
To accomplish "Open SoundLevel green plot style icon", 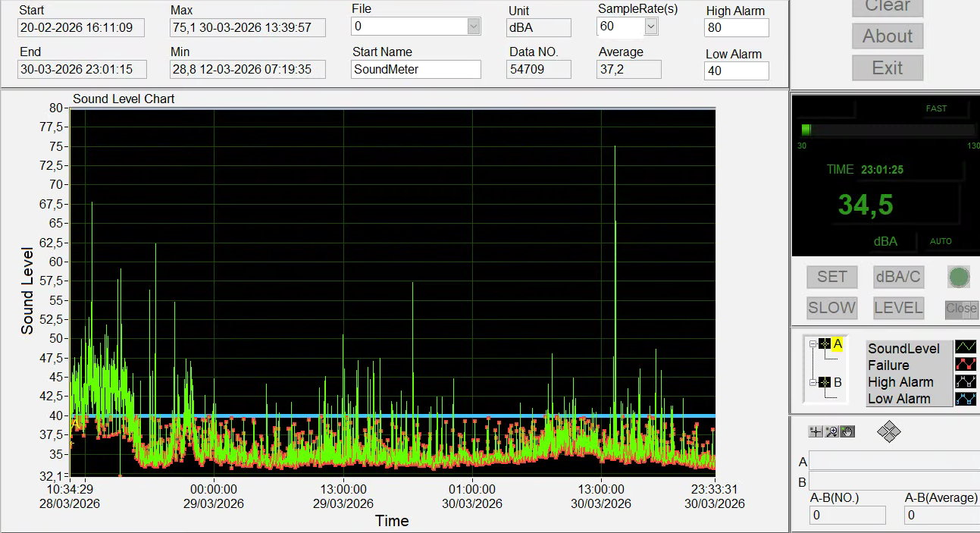I will tap(966, 348).
